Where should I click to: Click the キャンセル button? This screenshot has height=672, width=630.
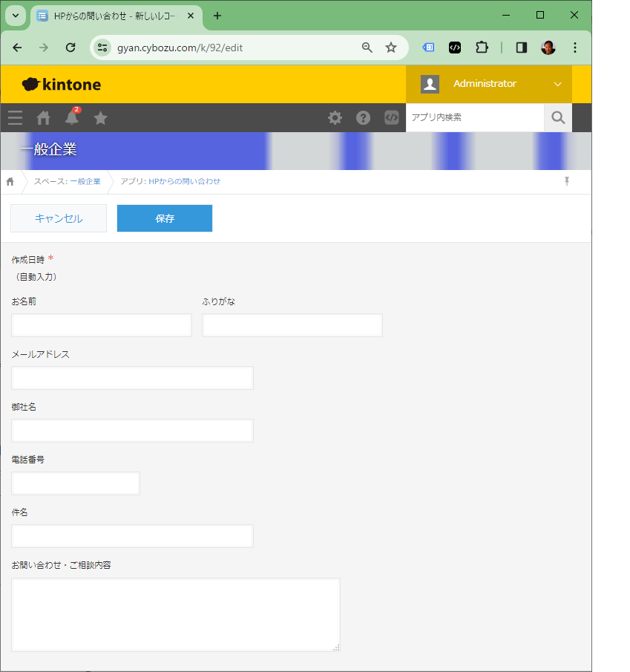click(x=59, y=218)
